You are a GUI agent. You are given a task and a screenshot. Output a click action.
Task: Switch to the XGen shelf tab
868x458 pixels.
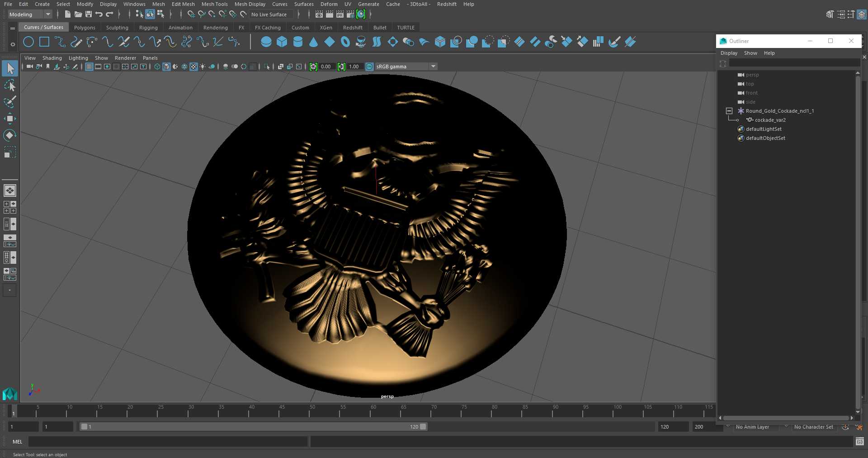pyautogui.click(x=326, y=28)
